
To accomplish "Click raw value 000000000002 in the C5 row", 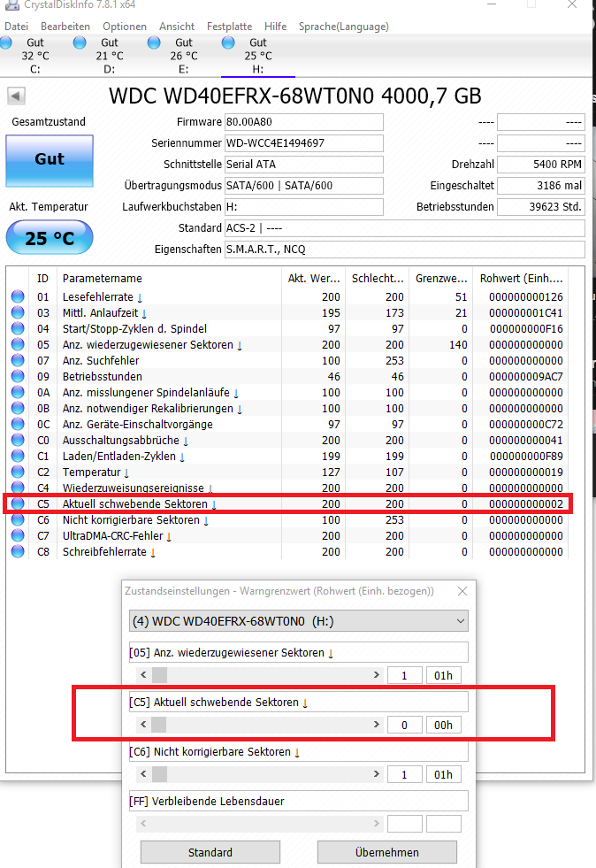I will click(x=526, y=503).
